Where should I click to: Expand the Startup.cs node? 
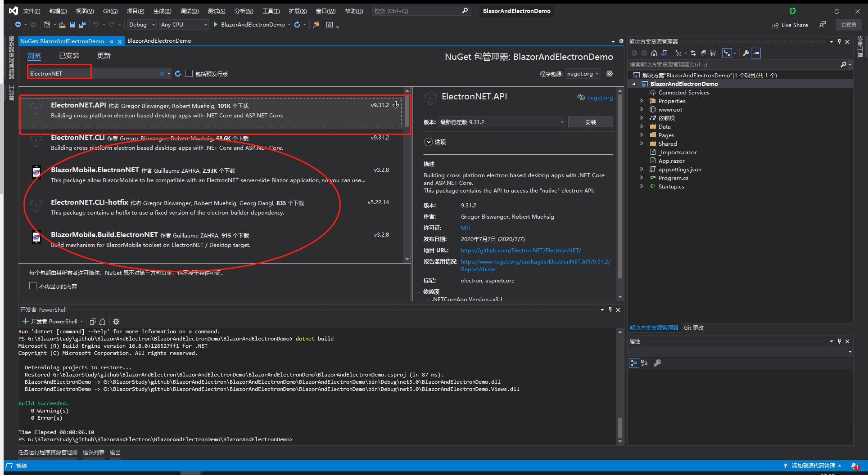point(642,187)
